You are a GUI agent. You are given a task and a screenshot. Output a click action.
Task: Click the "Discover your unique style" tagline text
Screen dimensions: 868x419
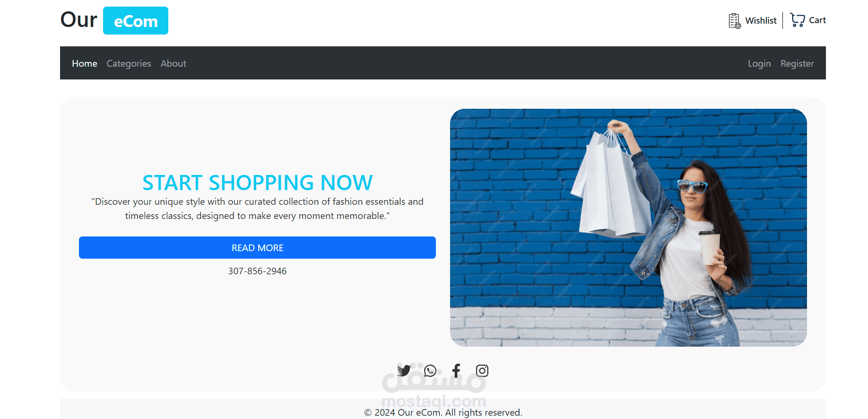[x=257, y=209]
